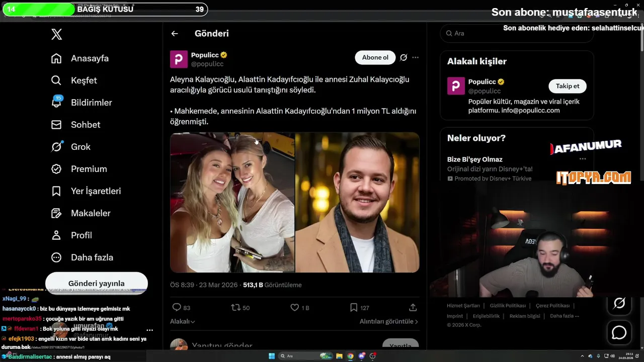Open Grok from the sidebar
This screenshot has height=362, width=644.
click(71, 147)
